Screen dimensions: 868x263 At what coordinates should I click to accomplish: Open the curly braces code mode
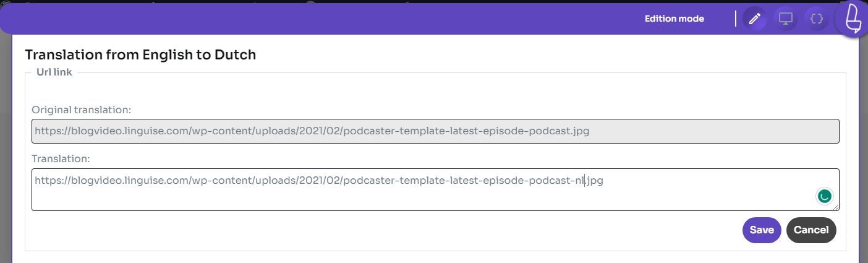point(816,19)
